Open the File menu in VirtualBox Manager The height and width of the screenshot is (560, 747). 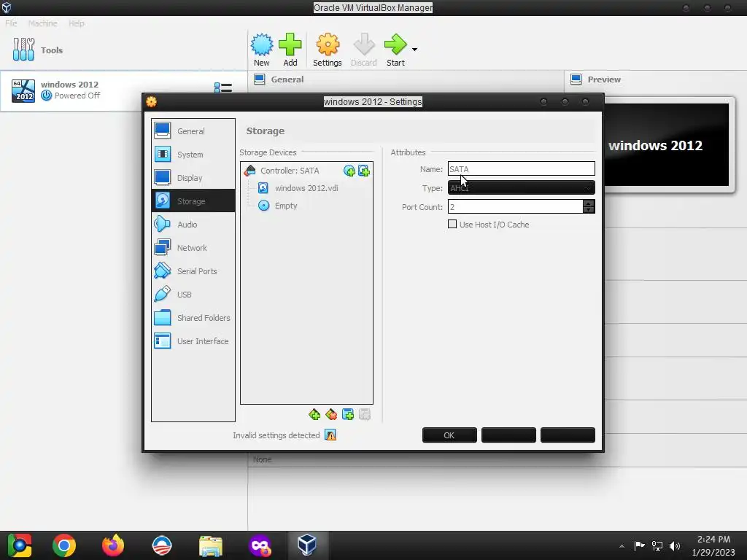(11, 23)
